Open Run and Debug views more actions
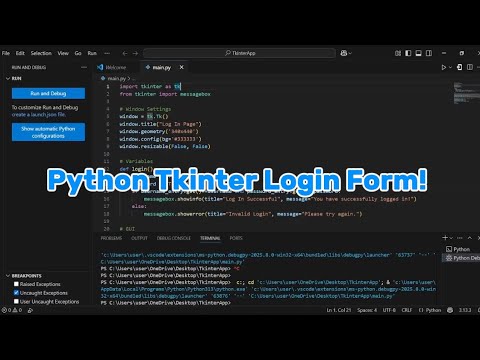 click(84, 67)
